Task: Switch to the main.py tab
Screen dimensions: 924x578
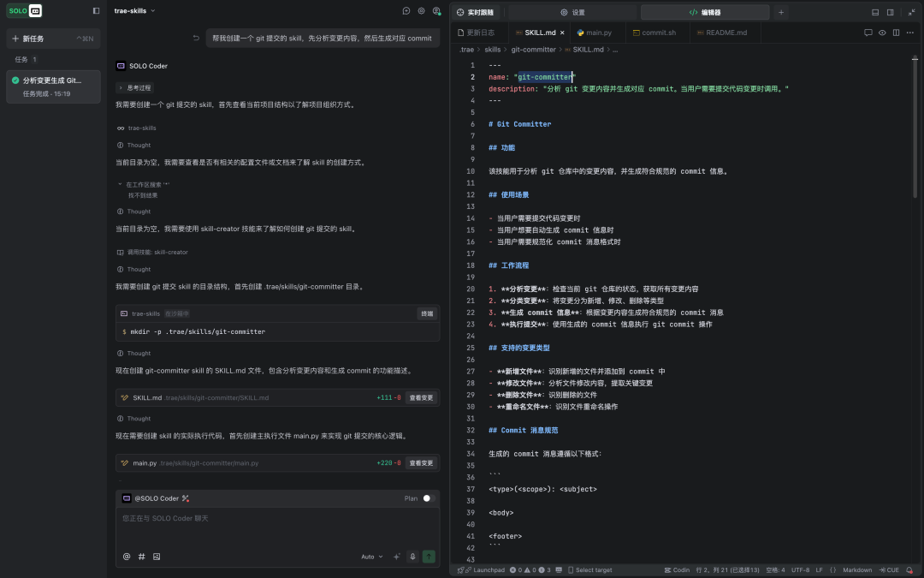Action: coord(599,32)
